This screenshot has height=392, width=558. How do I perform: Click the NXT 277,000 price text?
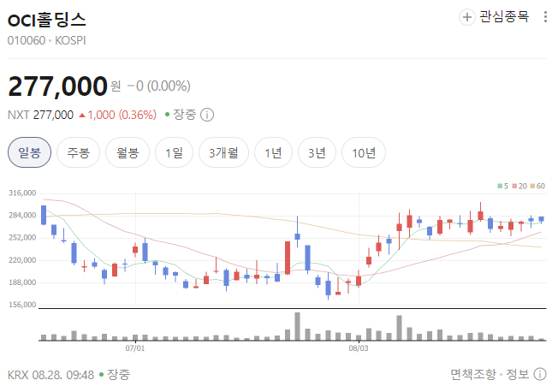[40, 115]
